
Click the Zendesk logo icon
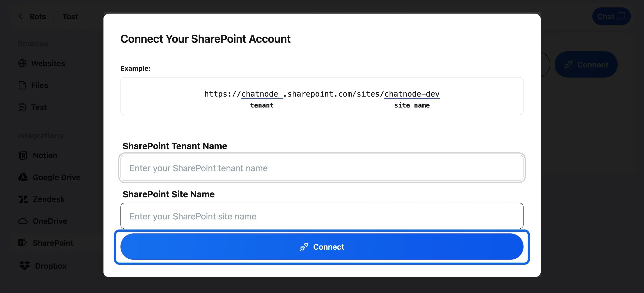(23, 199)
